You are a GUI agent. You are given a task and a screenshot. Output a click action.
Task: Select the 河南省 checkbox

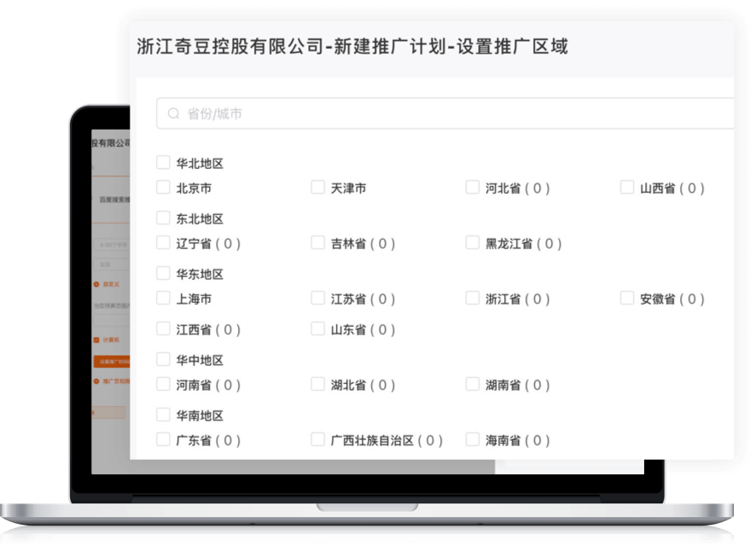(x=164, y=384)
